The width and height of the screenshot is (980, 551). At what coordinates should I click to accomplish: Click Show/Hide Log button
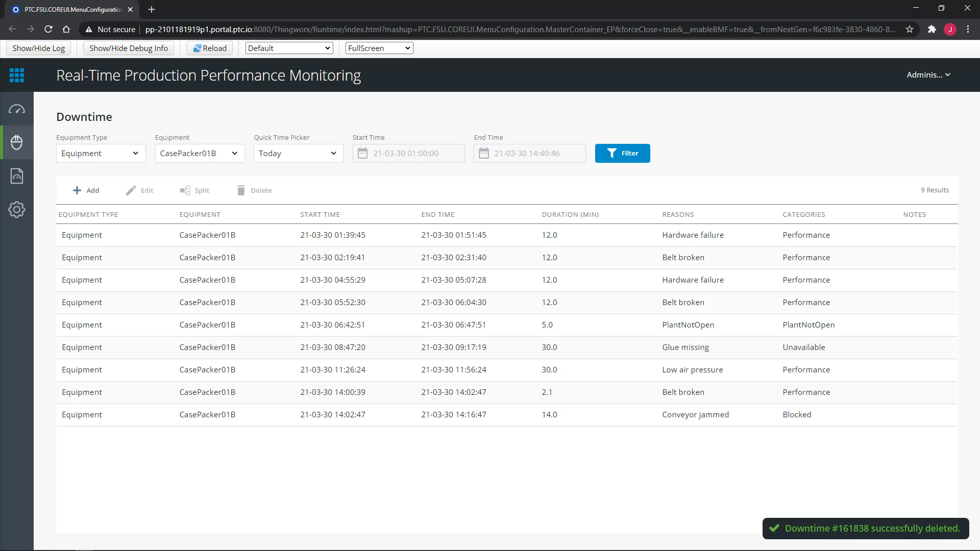(39, 48)
